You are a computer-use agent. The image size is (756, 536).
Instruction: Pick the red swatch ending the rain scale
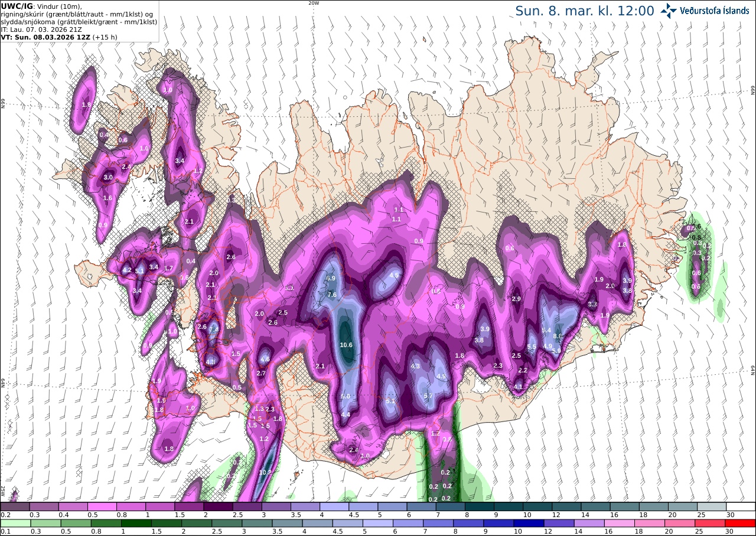[x=741, y=524]
